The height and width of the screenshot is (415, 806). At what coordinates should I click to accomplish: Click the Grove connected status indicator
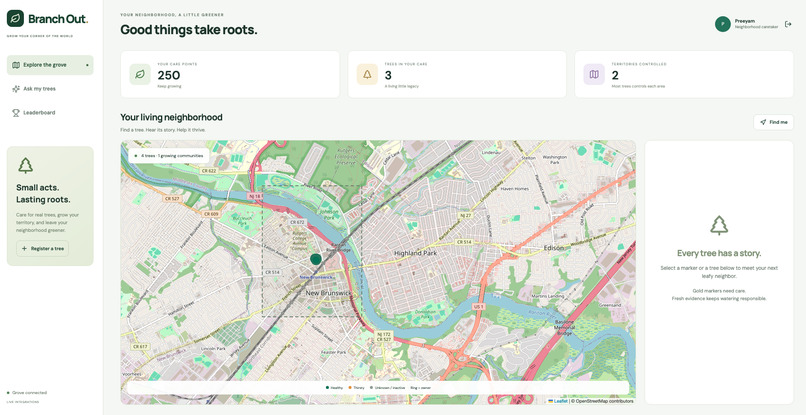(27, 392)
